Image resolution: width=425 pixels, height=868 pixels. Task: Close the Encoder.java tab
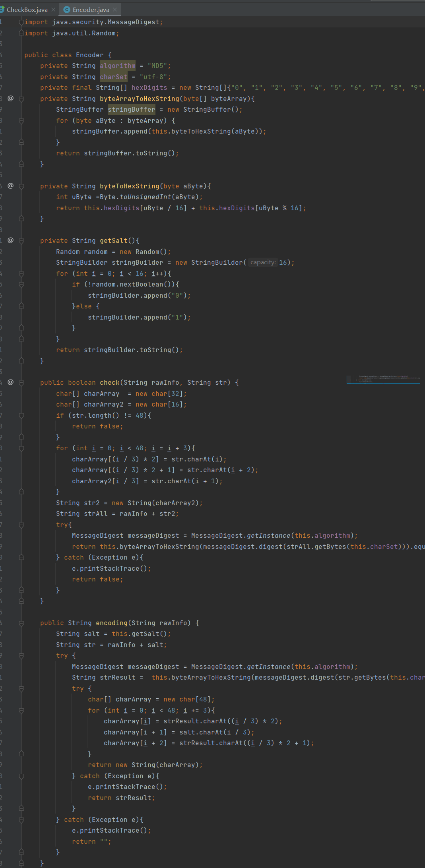[115, 10]
